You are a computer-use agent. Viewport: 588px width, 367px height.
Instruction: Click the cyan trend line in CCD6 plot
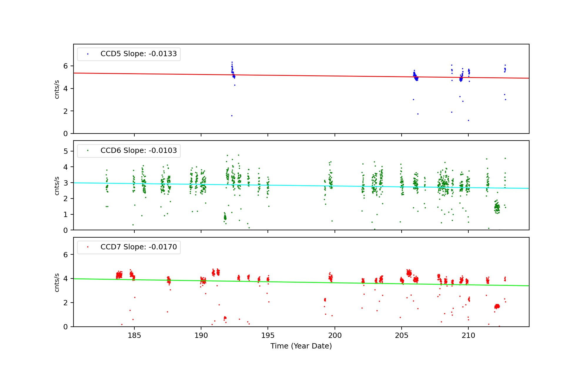pos(294,185)
